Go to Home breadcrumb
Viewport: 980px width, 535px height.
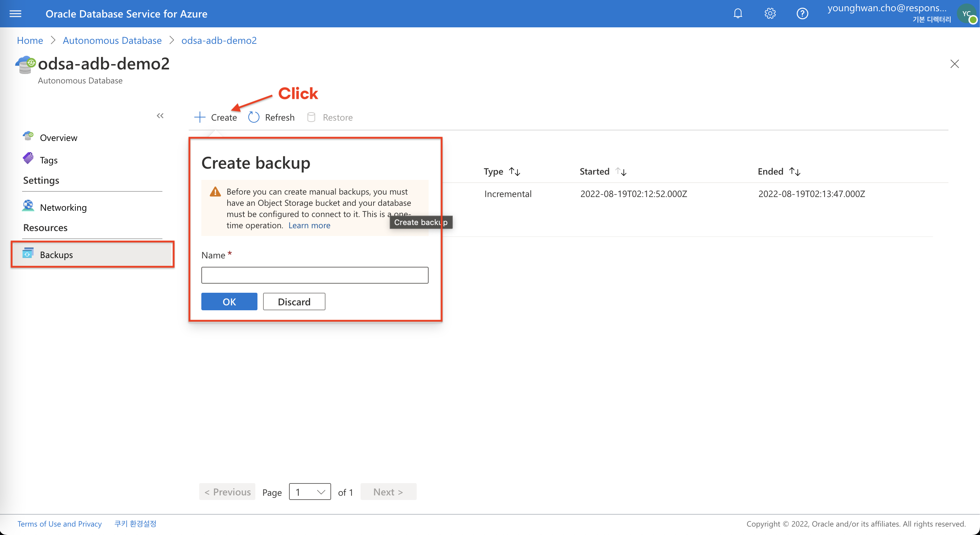coord(30,40)
